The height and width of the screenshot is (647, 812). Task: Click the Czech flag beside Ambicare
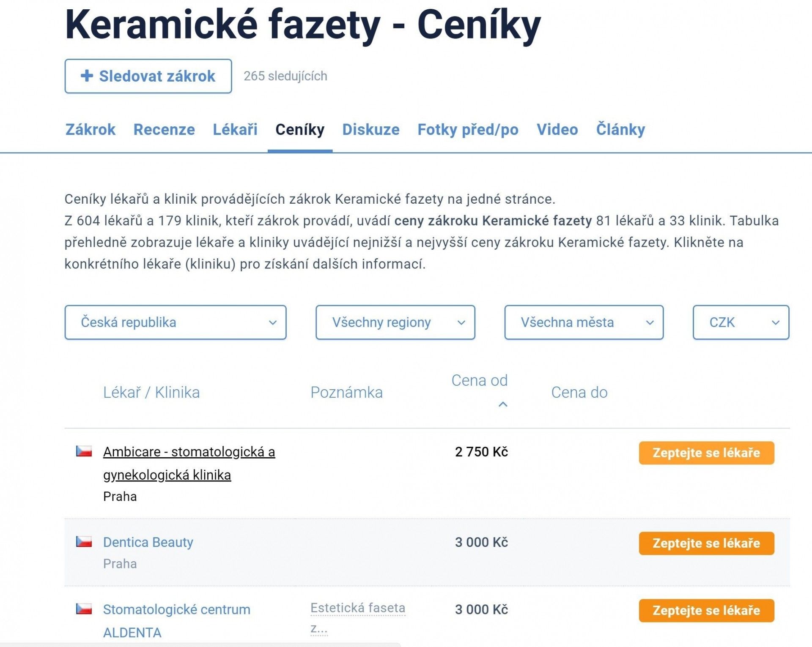[84, 451]
